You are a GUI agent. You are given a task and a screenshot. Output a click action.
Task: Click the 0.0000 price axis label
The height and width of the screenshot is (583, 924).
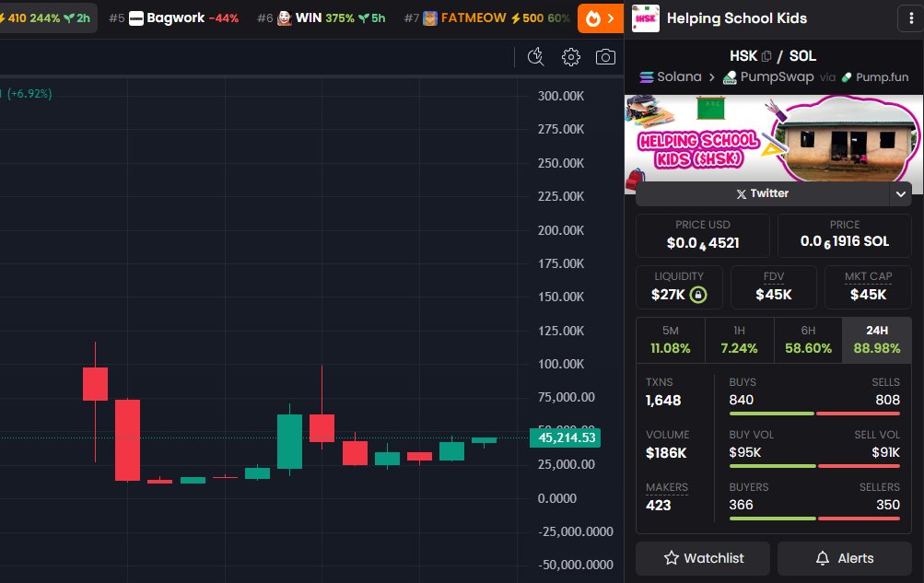[556, 498]
